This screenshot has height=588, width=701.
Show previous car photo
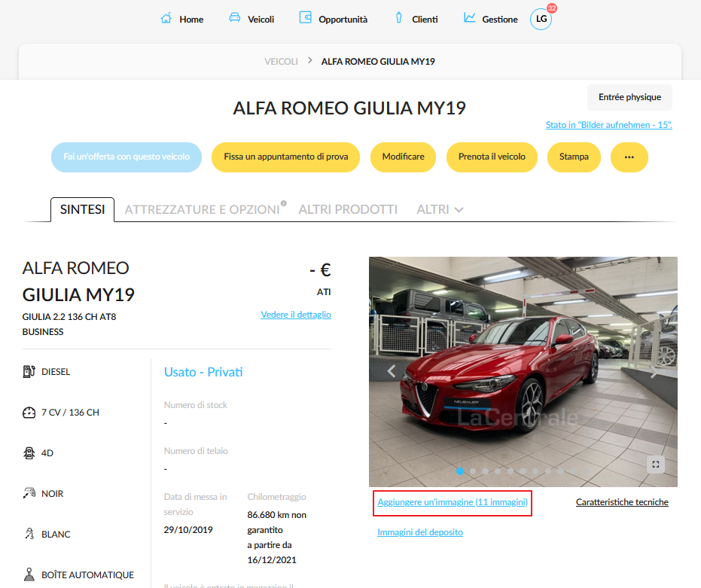pyautogui.click(x=392, y=371)
